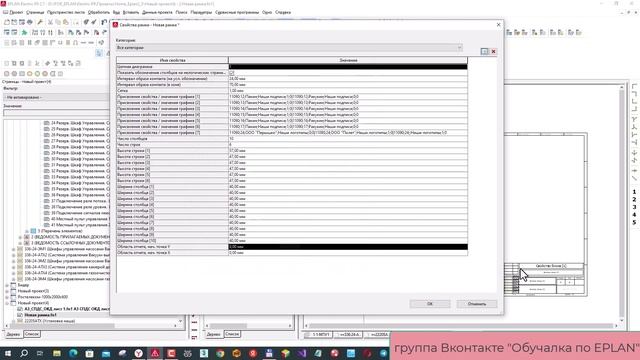
Task: Click the Отменить button in the dialog
Action: pos(477,304)
